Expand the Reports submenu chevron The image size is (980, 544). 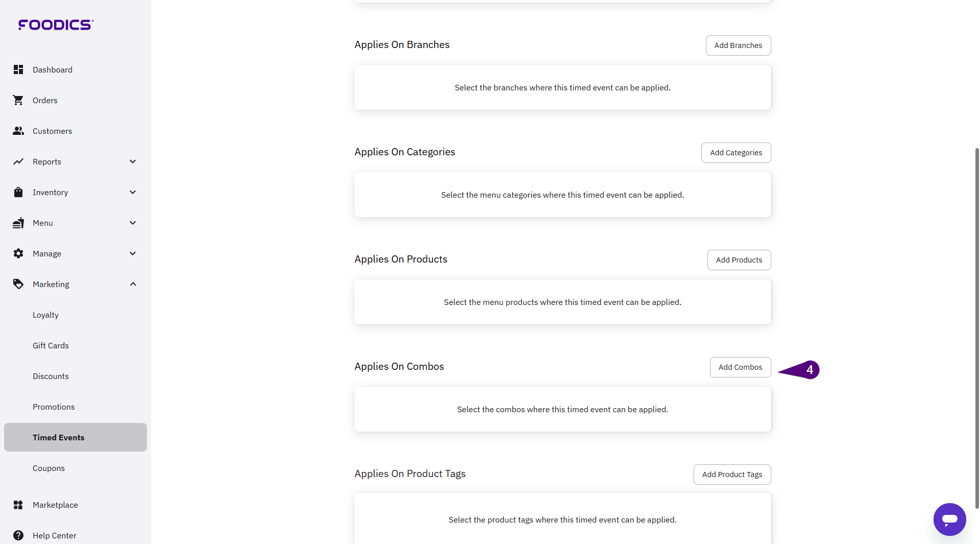133,161
